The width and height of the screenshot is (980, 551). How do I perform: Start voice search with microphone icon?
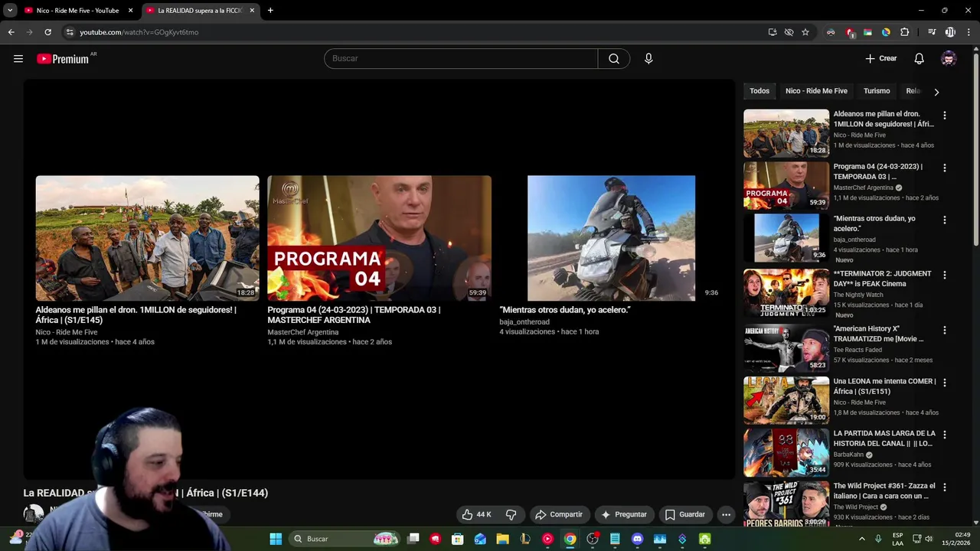(648, 59)
